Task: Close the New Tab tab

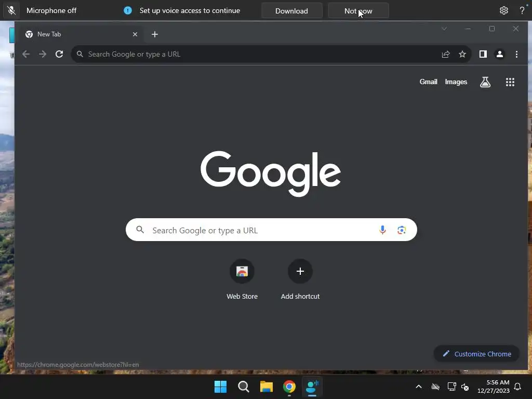Action: (135, 34)
